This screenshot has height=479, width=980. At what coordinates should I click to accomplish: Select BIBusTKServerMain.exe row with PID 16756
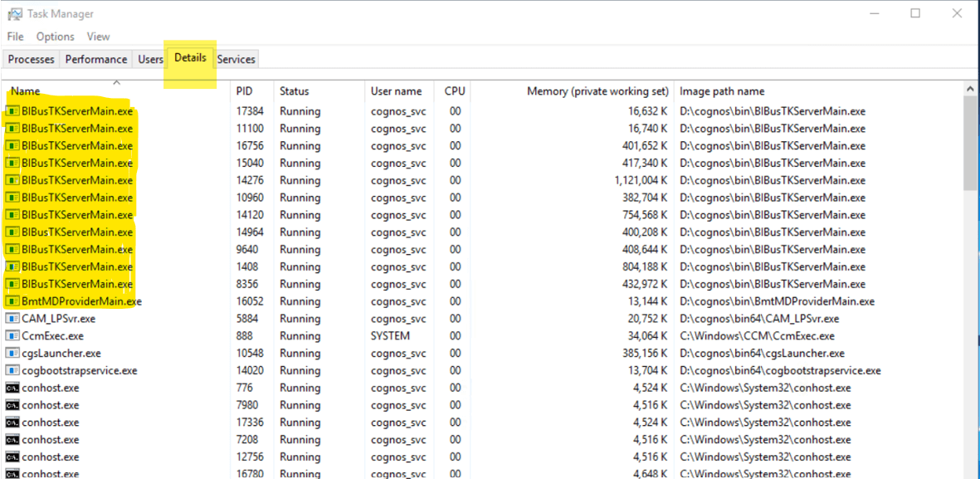[482, 146]
